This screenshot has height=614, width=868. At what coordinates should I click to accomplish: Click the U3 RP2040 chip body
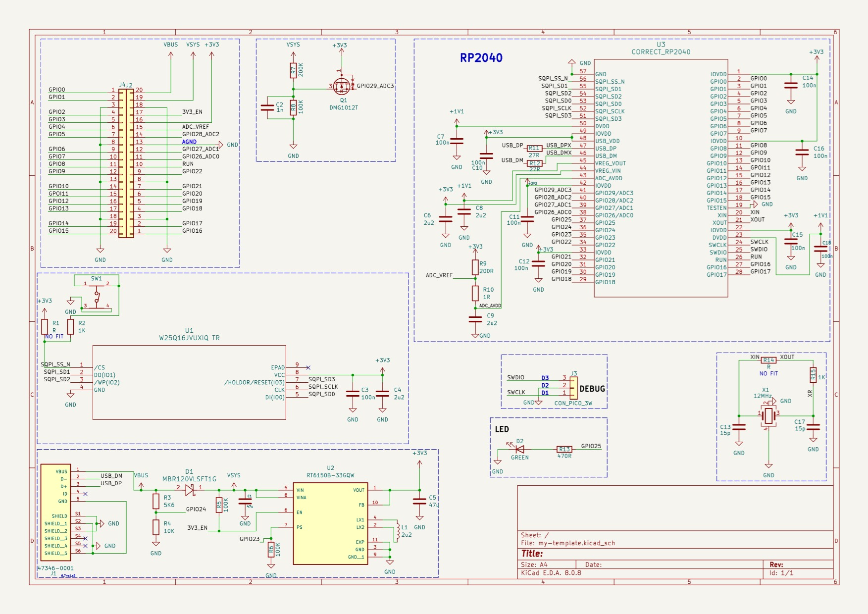(x=661, y=178)
